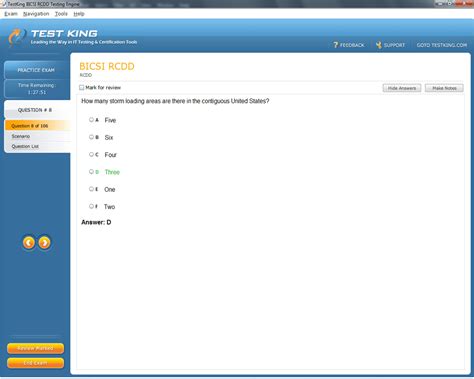Choose radio button for Six

point(91,137)
